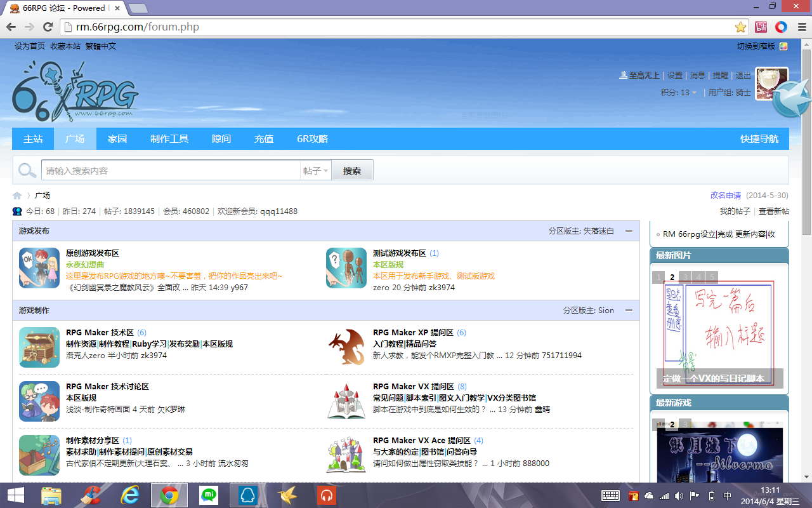Click the RPG Maker 技术讨论区 forum icon

click(x=39, y=401)
